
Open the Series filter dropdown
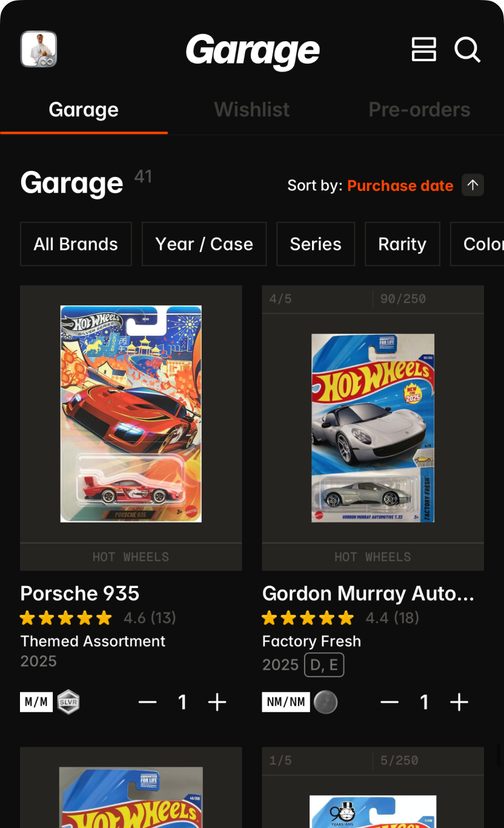pyautogui.click(x=316, y=244)
